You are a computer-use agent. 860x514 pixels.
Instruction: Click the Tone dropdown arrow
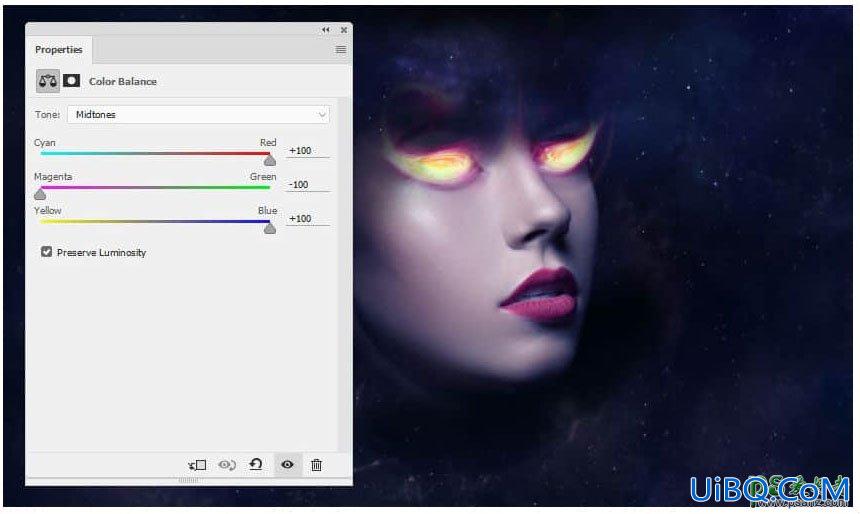point(322,115)
